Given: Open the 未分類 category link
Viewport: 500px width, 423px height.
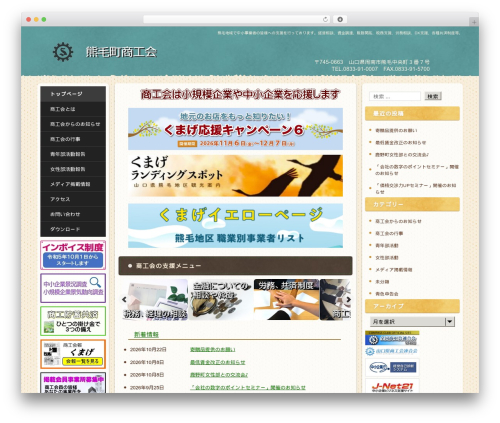Looking at the screenshot, I should click(382, 282).
